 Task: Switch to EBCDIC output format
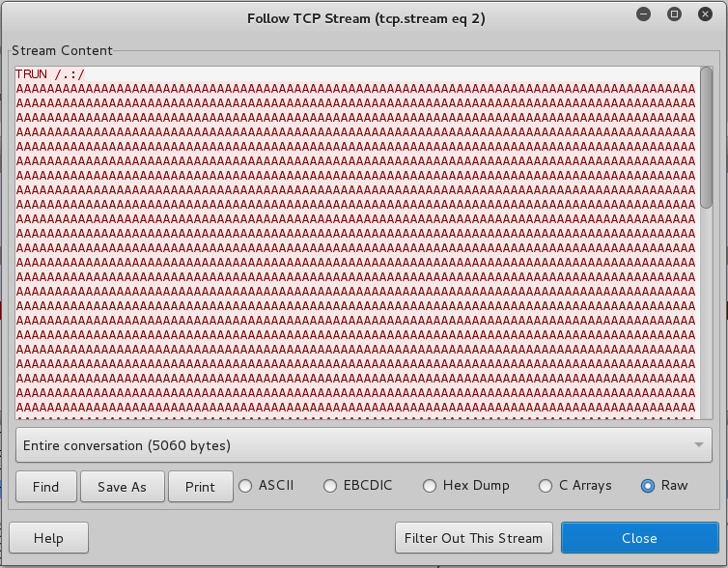(x=331, y=486)
